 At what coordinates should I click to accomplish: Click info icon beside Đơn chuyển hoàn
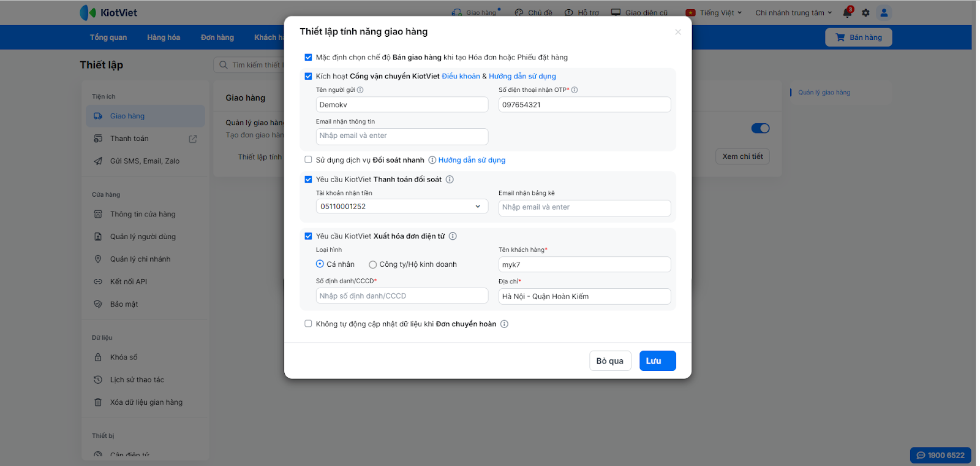pyautogui.click(x=504, y=324)
